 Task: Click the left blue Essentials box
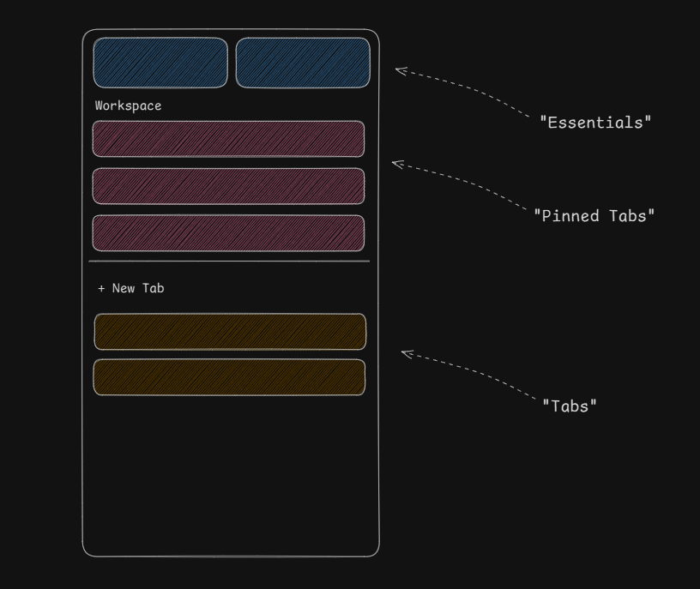pyautogui.click(x=160, y=63)
